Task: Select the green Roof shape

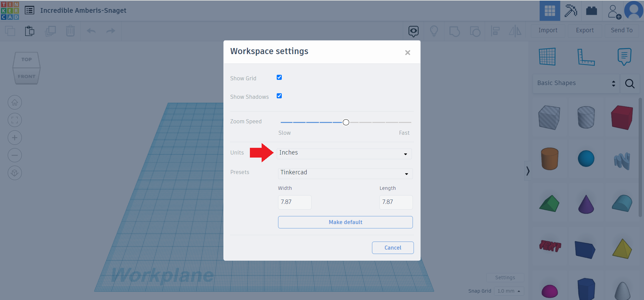Action: pyautogui.click(x=549, y=203)
